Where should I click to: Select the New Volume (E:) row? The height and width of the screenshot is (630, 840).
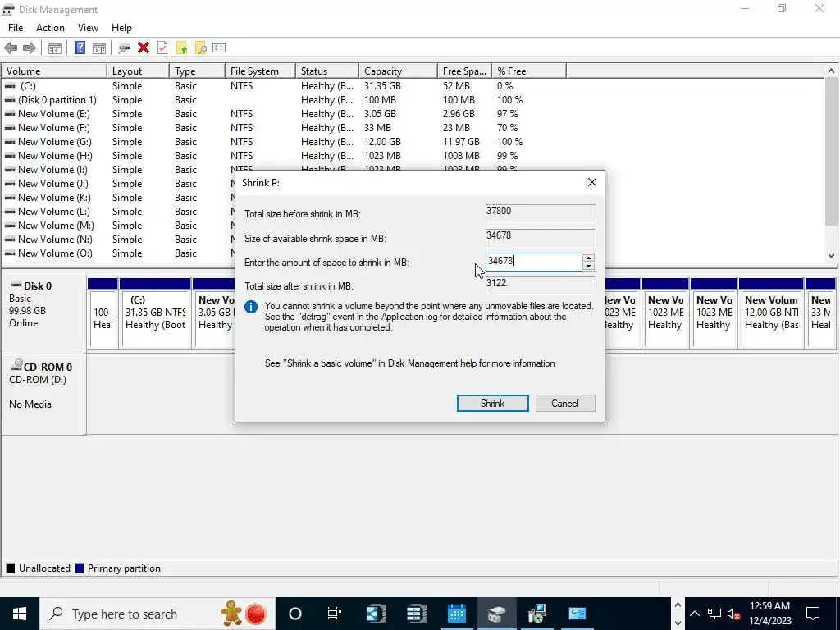pos(413,113)
